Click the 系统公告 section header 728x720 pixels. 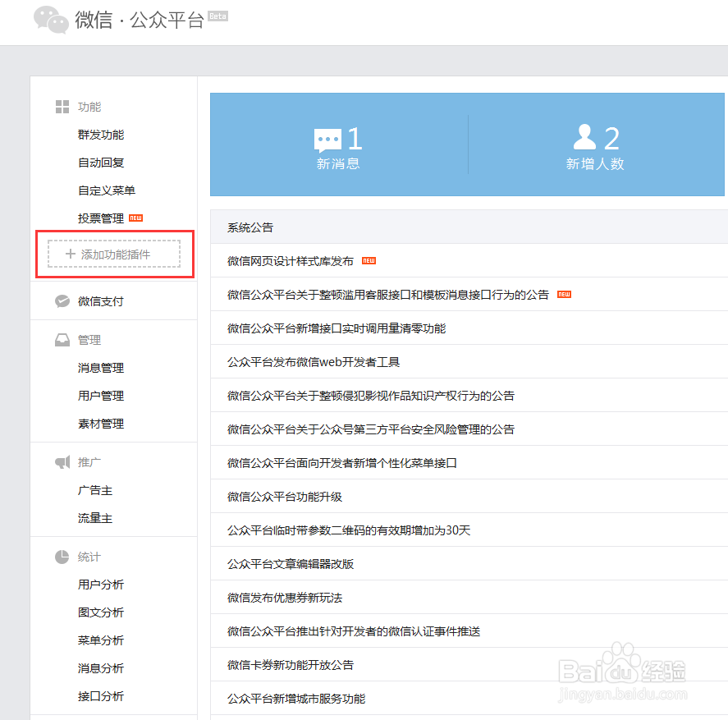[x=251, y=226]
